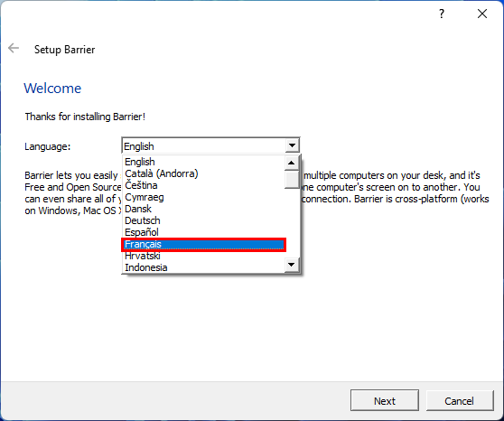Pick Čeština from the language list

click(203, 185)
